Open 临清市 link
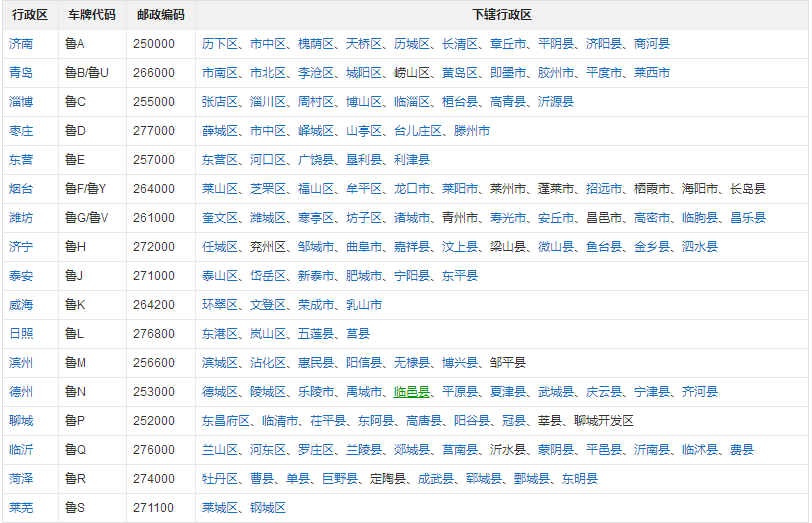Screen dimensions: 812x523 [280, 421]
